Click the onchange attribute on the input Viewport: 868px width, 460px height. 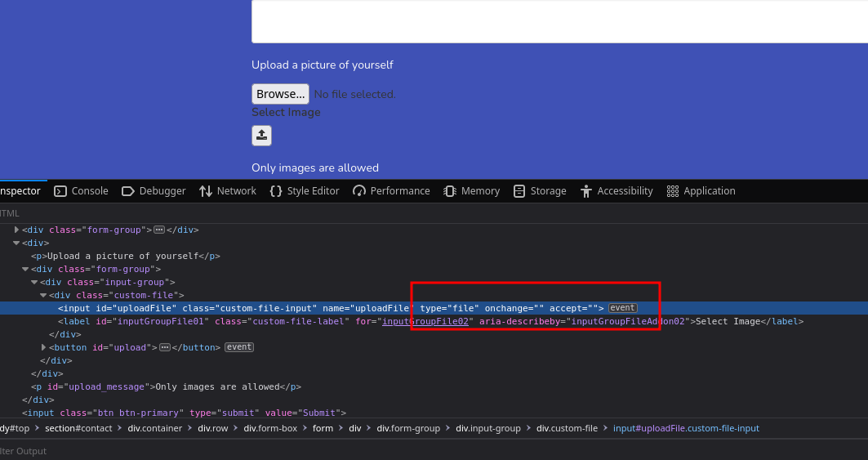coord(514,308)
